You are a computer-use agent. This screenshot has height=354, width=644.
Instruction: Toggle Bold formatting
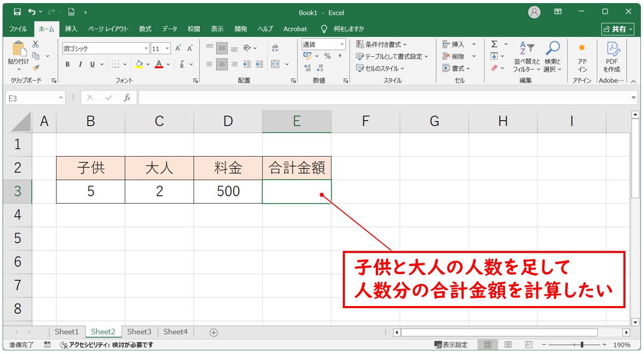point(67,64)
